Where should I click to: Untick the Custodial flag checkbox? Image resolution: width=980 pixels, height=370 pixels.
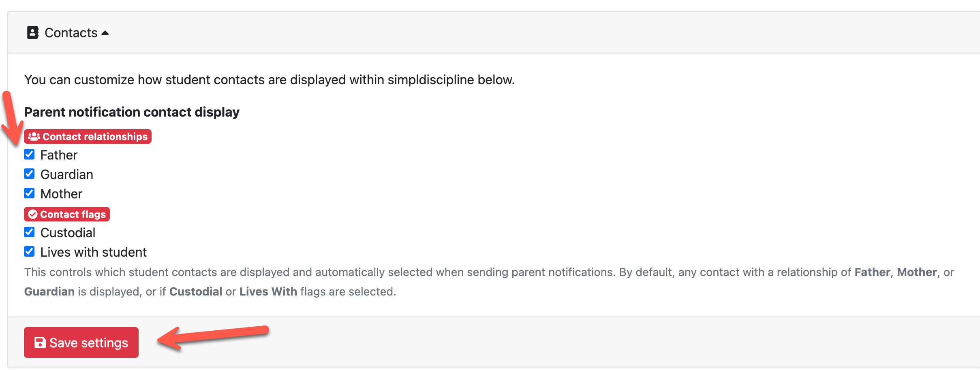29,232
